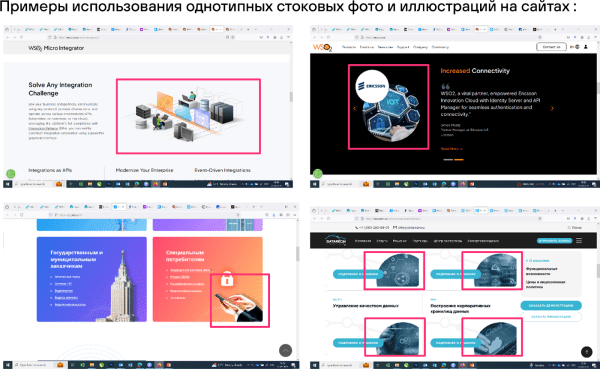600x369 pixels.
Task: Click the Event-Driven Integrations heading
Action: coord(222,170)
